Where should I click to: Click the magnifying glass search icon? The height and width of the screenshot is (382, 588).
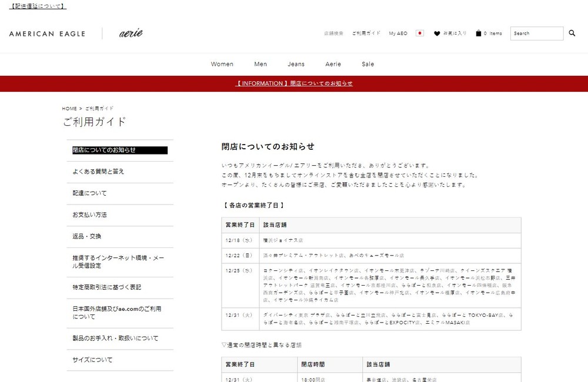click(x=572, y=33)
